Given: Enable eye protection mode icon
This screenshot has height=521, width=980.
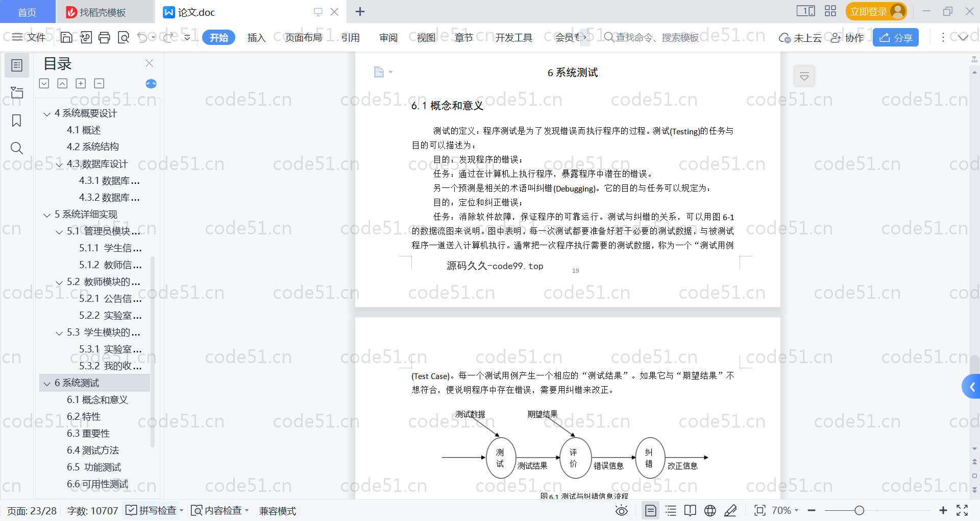Looking at the screenshot, I should (x=622, y=510).
